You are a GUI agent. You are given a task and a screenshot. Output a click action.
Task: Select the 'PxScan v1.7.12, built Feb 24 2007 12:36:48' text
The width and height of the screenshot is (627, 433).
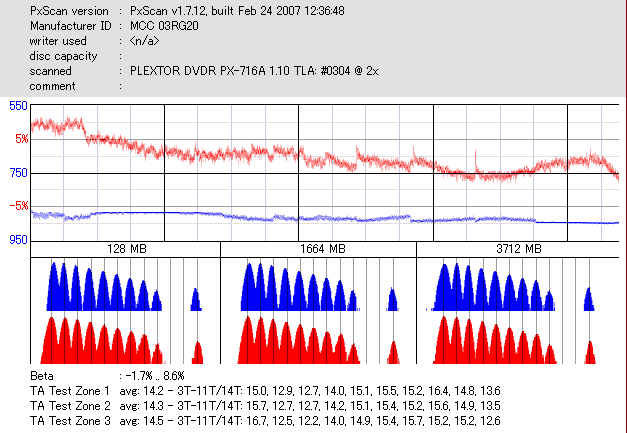pyautogui.click(x=237, y=11)
